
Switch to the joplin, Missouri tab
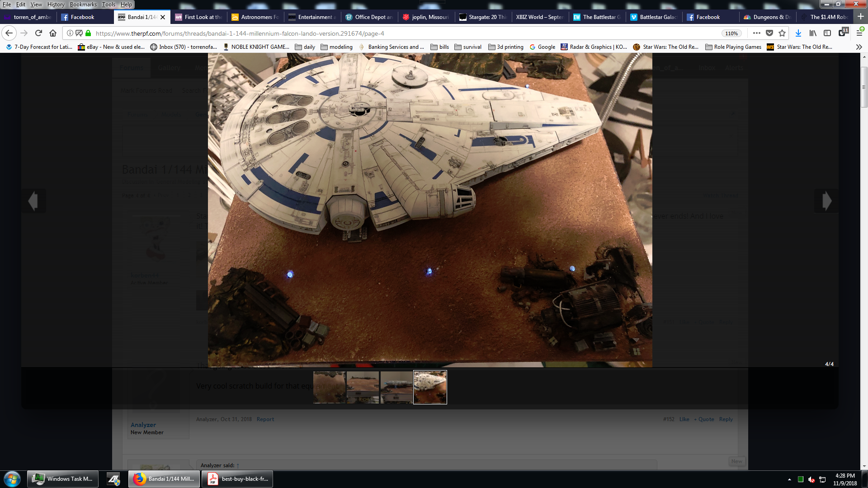[x=426, y=17]
